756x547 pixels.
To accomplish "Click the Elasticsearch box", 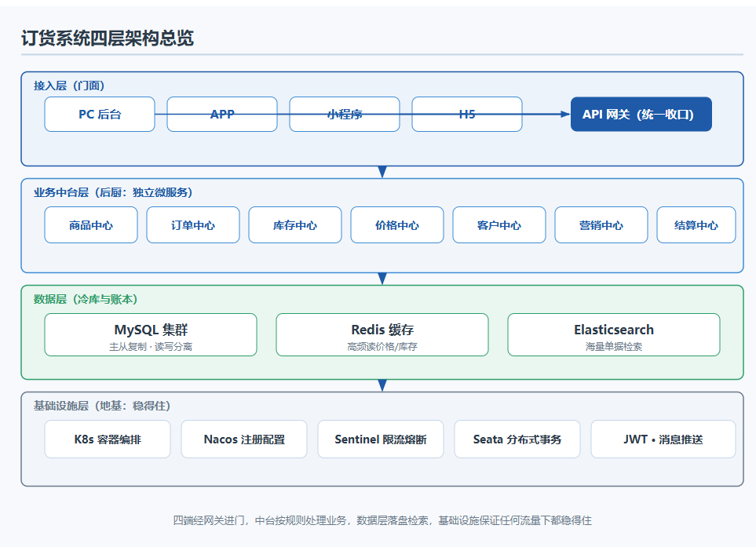I will 614,335.
